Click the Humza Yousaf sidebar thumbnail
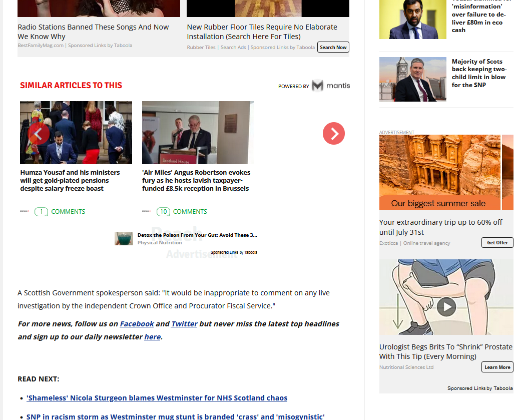521x420 pixels. [413, 19]
